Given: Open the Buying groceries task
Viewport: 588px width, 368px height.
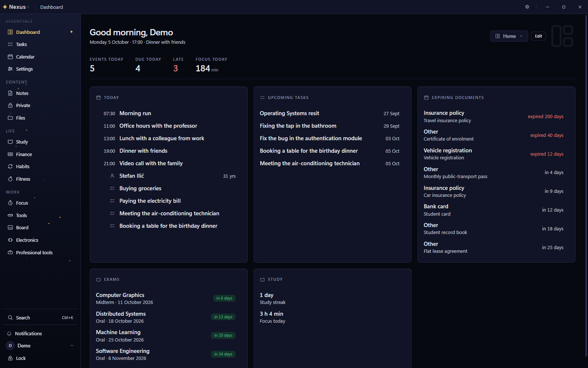Looking at the screenshot, I should pos(169,188).
